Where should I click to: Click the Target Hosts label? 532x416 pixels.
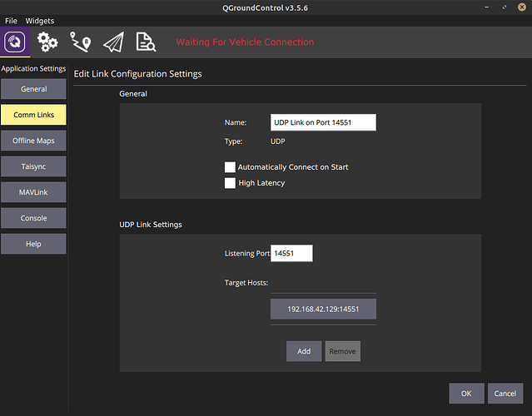pos(246,283)
